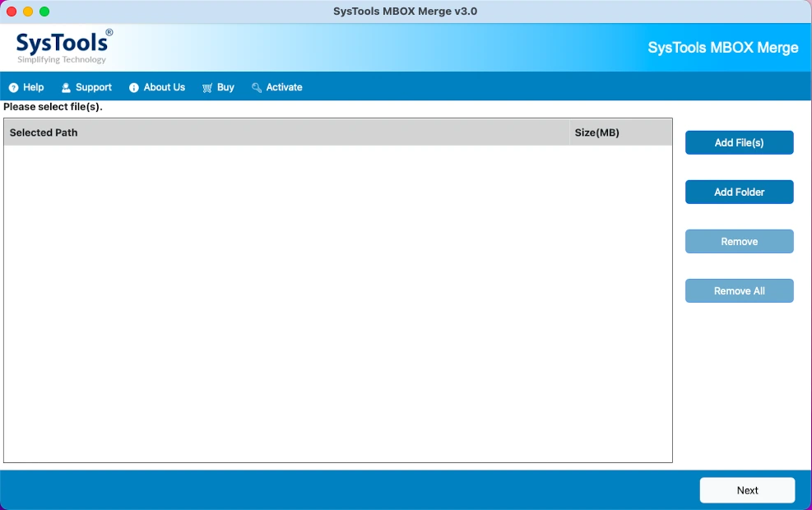Open the Support menu label
Image resolution: width=812 pixels, height=510 pixels.
click(x=94, y=87)
